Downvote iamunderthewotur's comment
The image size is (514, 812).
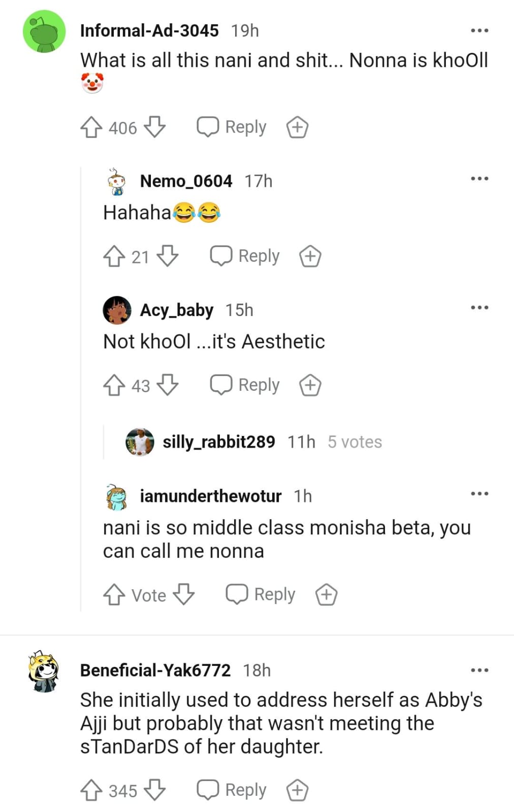point(183,594)
